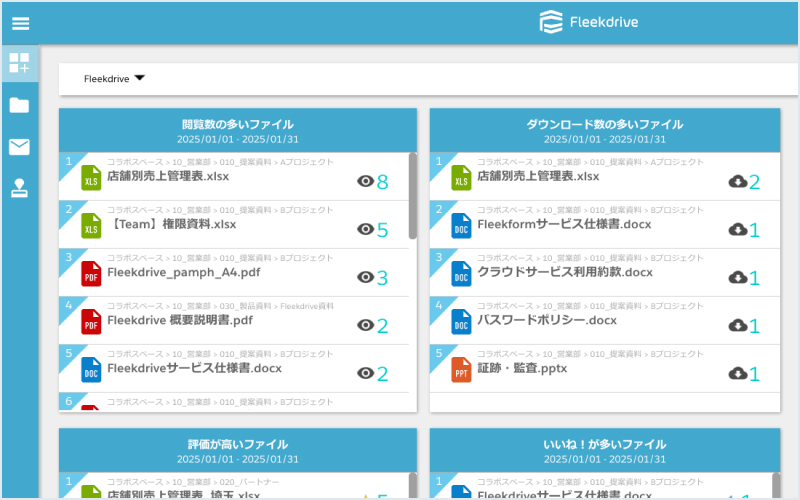The width and height of the screenshot is (800, 500).
Task: Click breadcrumb path above Fleekdrive 概要説明書.pdf
Action: pos(220,306)
